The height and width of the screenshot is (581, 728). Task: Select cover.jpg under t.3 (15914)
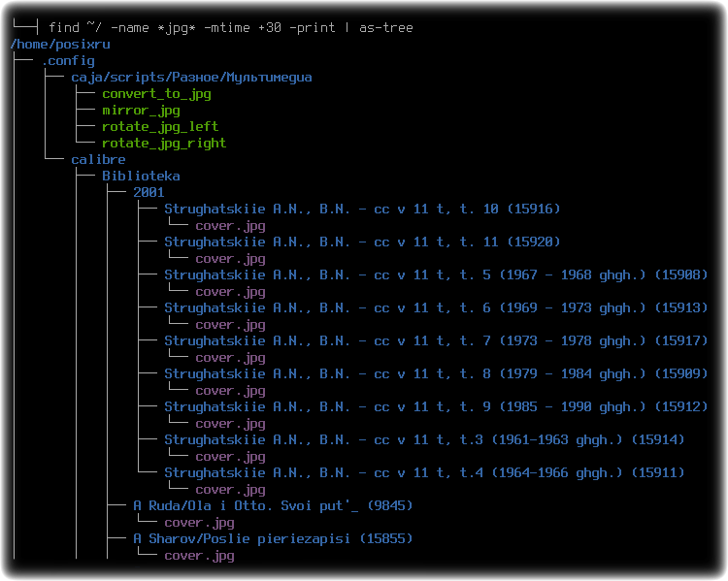click(230, 457)
